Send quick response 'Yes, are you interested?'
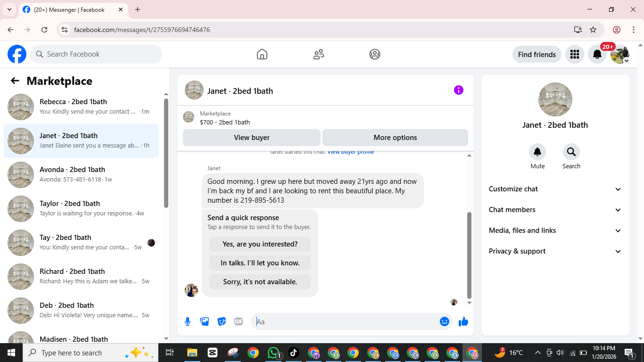 point(260,244)
